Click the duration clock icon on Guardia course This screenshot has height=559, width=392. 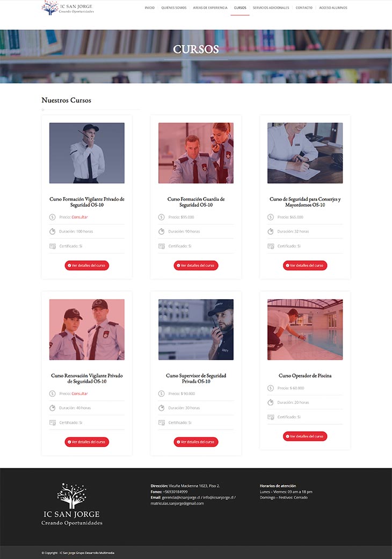click(x=162, y=231)
